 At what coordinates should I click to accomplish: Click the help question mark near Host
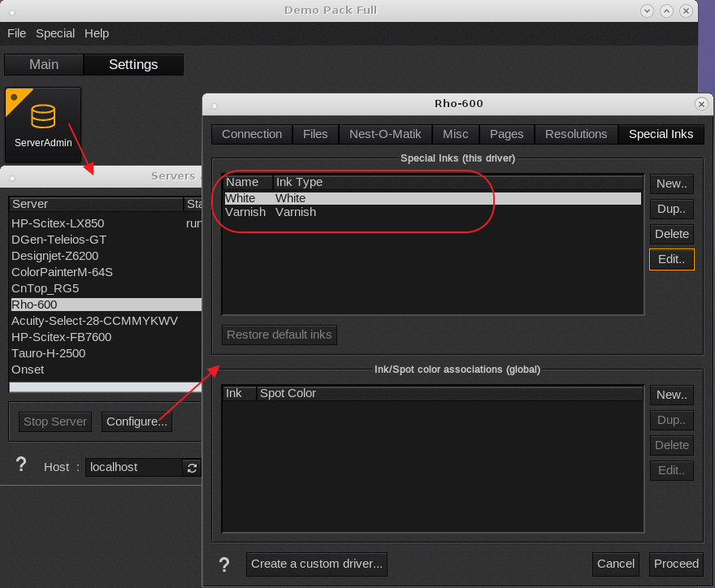pos(22,465)
